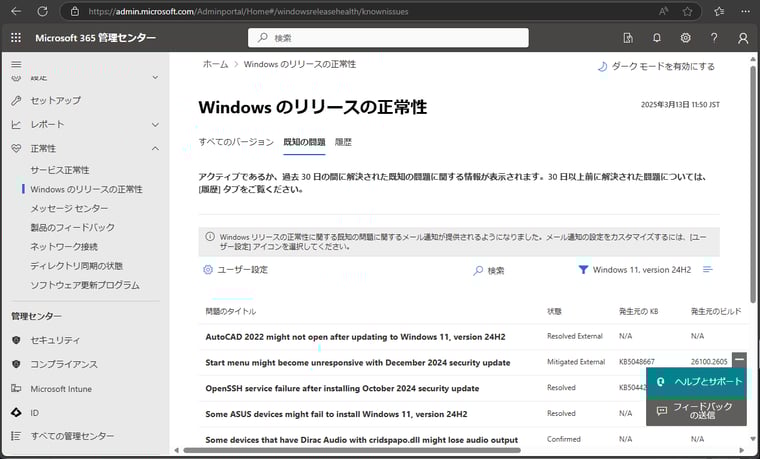
Task: Open 製品のフィードバック in sidebar
Action: [x=72, y=227]
